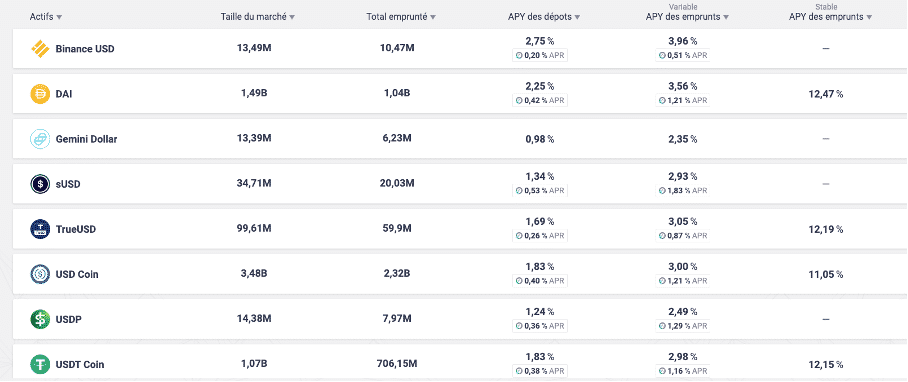
Task: Click the USDT Coin Tether icon
Action: 40,365
